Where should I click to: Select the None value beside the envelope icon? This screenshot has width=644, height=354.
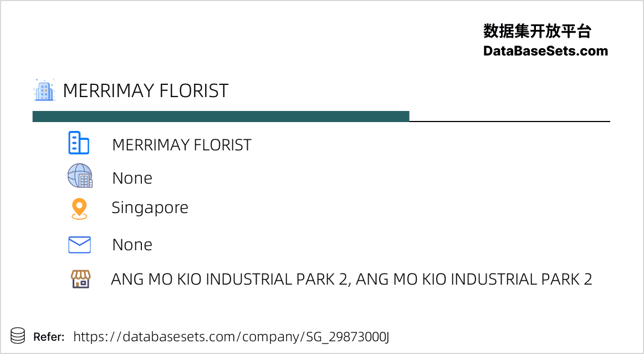[x=132, y=245]
